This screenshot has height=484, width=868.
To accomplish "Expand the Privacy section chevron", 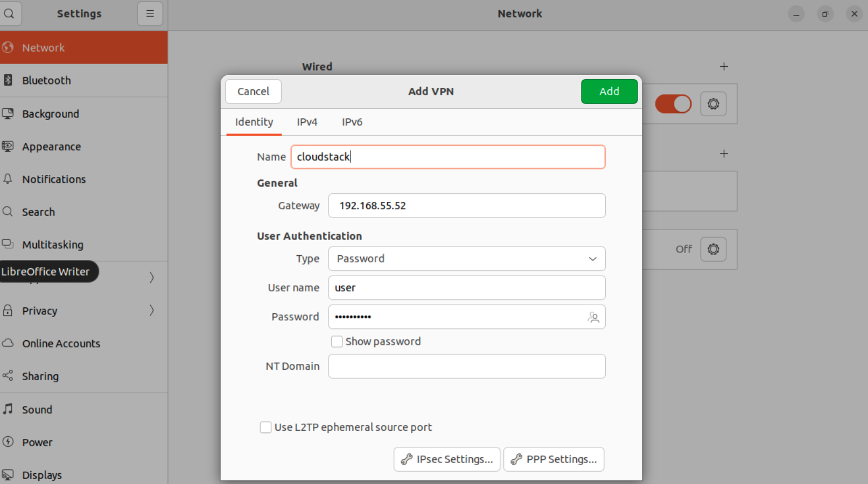I will click(152, 311).
